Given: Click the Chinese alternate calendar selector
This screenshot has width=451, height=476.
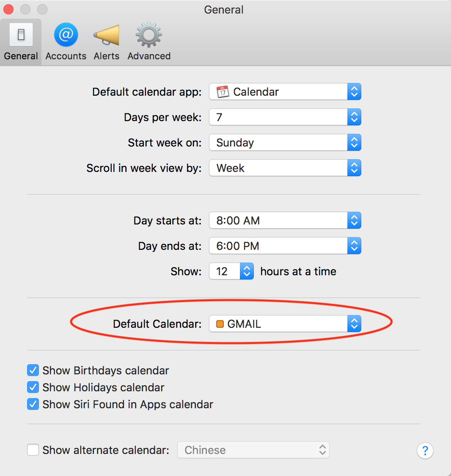Looking at the screenshot, I should 253,450.
